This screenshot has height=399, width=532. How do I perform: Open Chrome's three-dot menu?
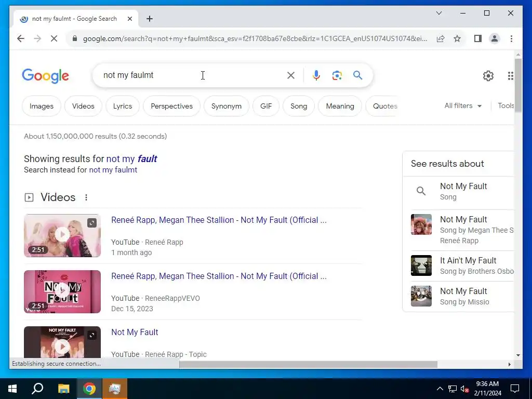tap(511, 38)
